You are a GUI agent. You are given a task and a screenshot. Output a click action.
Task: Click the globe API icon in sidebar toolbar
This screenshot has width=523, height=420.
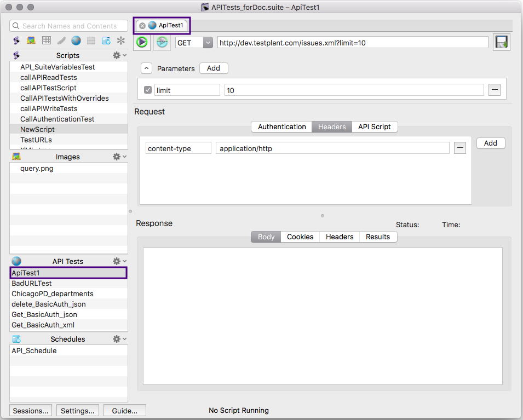point(76,41)
